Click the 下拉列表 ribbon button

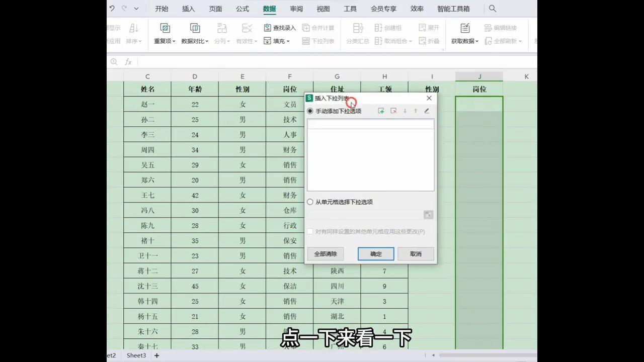tap(318, 41)
